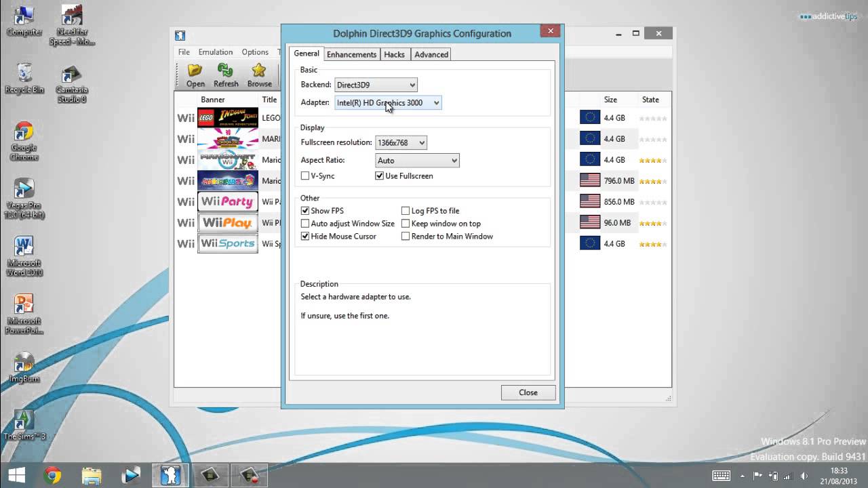Select the Recycle Bin desktop icon

pos(24,79)
